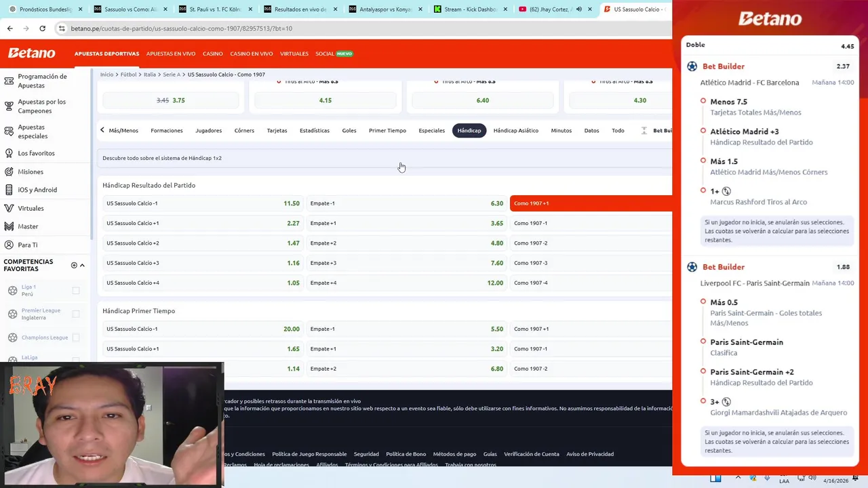Image resolution: width=868 pixels, height=488 pixels.
Task: Select the Casino top menu item
Action: pos(213,54)
